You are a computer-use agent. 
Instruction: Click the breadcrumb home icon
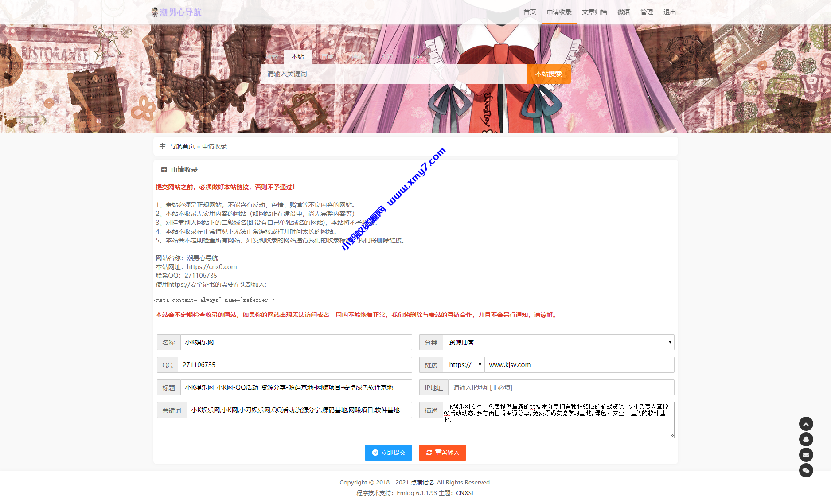click(x=162, y=146)
